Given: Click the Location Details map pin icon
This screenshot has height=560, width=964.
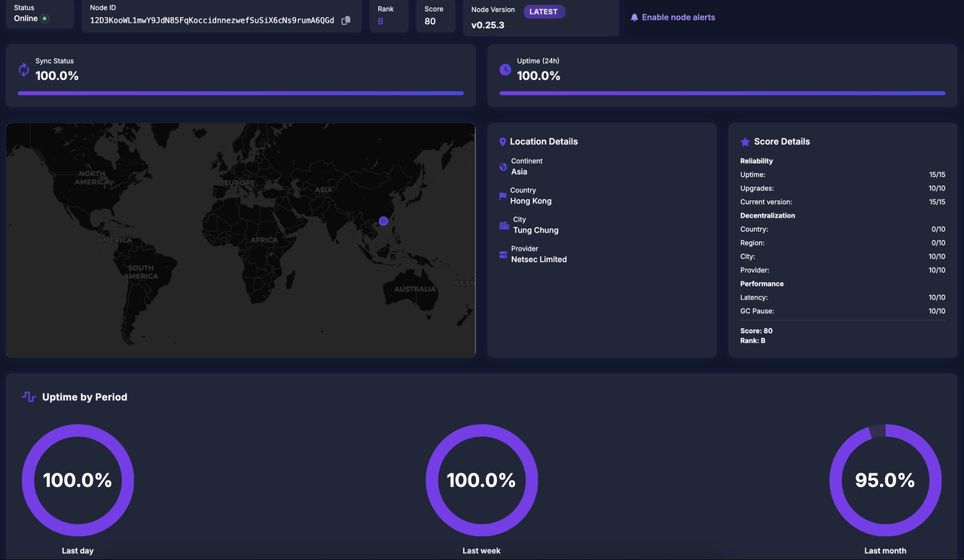Looking at the screenshot, I should click(502, 142).
